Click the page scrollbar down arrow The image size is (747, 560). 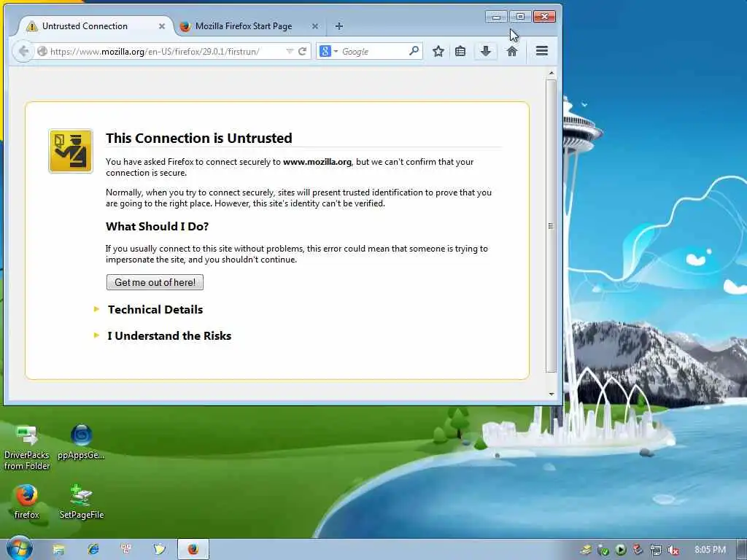click(x=551, y=394)
